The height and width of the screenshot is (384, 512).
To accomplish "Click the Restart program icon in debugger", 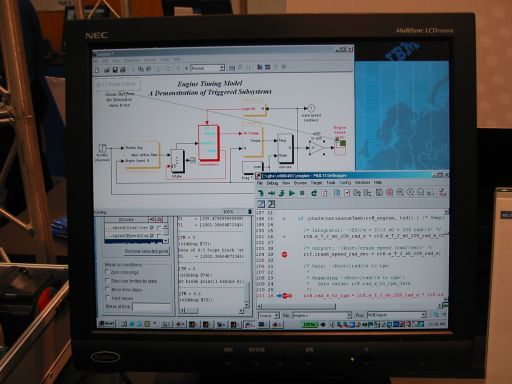I will point(314,193).
